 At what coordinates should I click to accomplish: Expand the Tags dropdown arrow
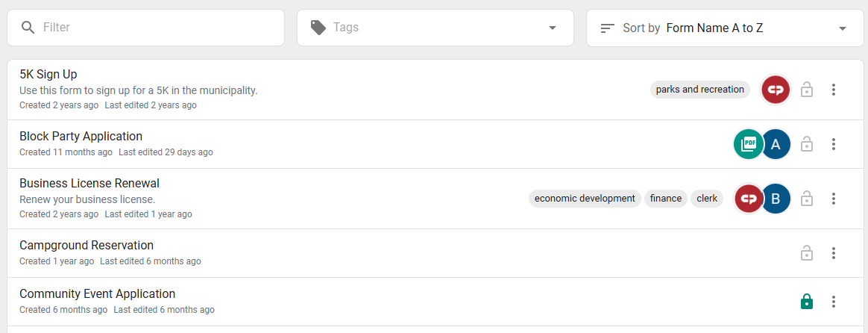click(x=552, y=28)
